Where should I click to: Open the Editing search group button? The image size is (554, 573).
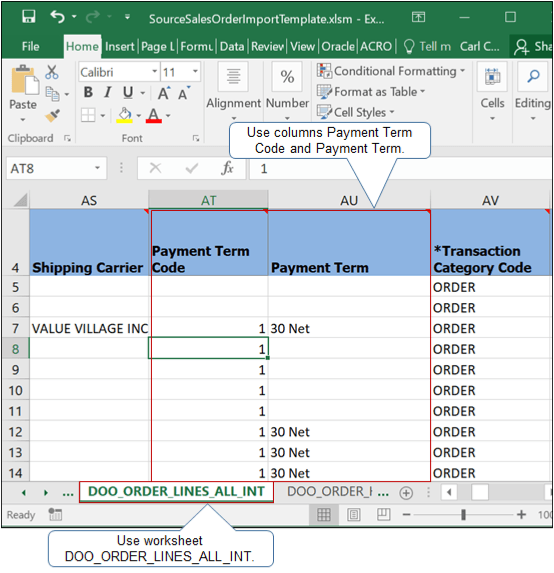pyautogui.click(x=533, y=91)
